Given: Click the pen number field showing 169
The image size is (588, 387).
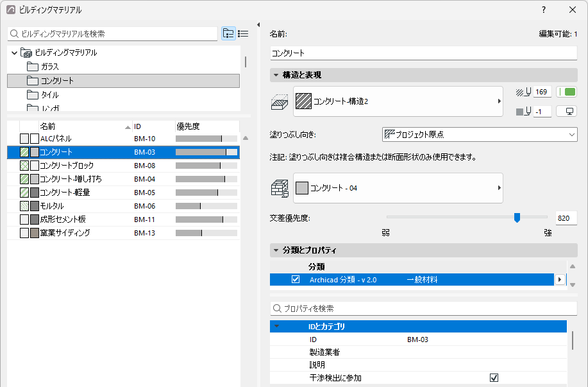Looking at the screenshot, I should point(542,92).
